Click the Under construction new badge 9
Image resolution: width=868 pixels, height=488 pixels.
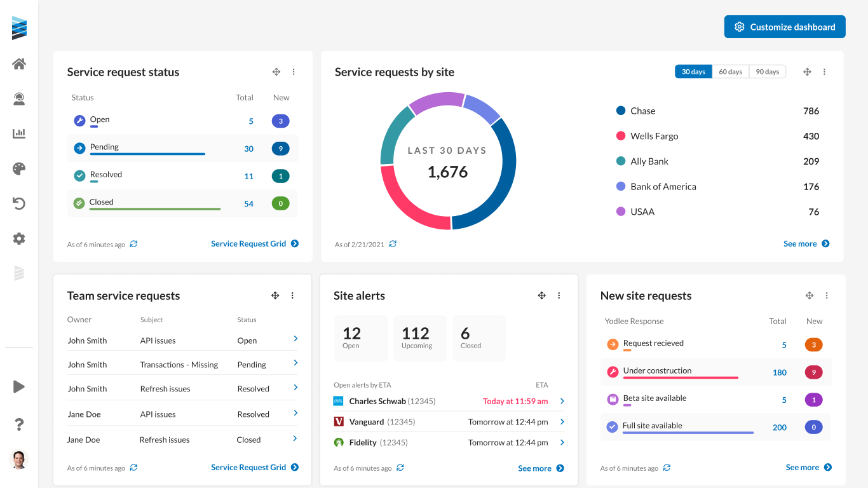(x=813, y=372)
